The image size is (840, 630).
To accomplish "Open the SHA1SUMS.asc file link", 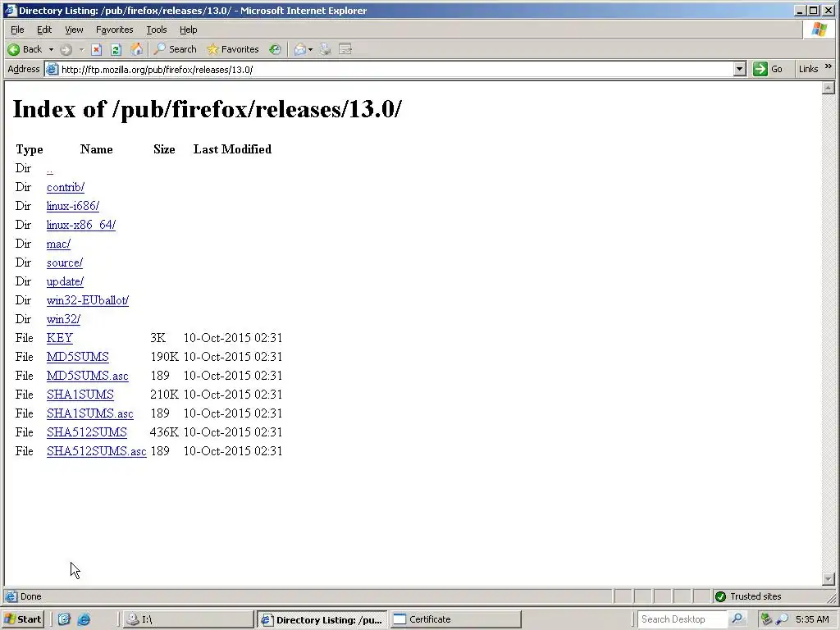I will (90, 413).
